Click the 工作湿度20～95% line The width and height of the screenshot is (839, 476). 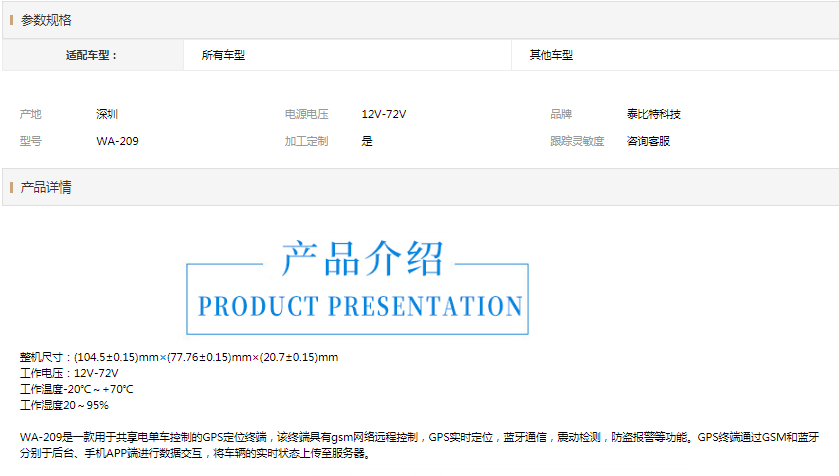coord(64,405)
